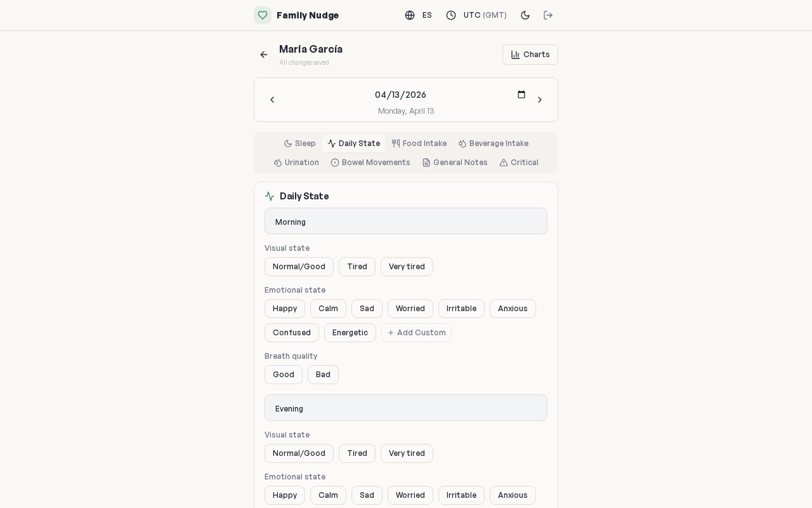Advance to the next day with right chevron
This screenshot has height=508, width=812.
(540, 100)
